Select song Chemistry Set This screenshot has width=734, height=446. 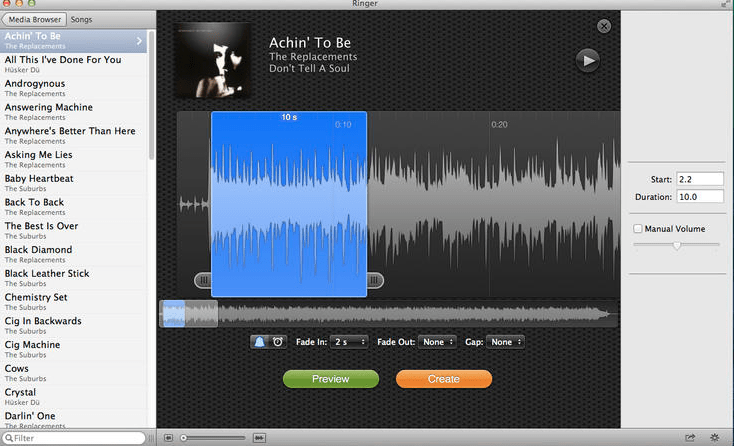[73, 302]
